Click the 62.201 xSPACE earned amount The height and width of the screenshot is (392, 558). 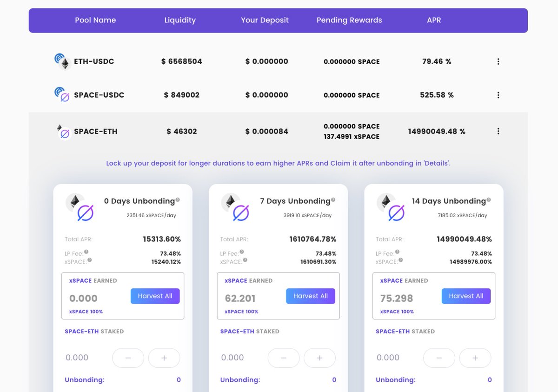point(240,299)
